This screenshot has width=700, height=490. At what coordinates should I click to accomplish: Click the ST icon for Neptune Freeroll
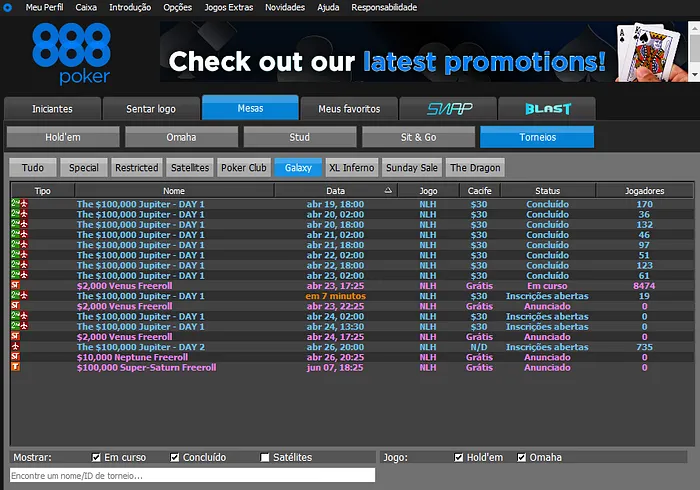[x=16, y=357]
